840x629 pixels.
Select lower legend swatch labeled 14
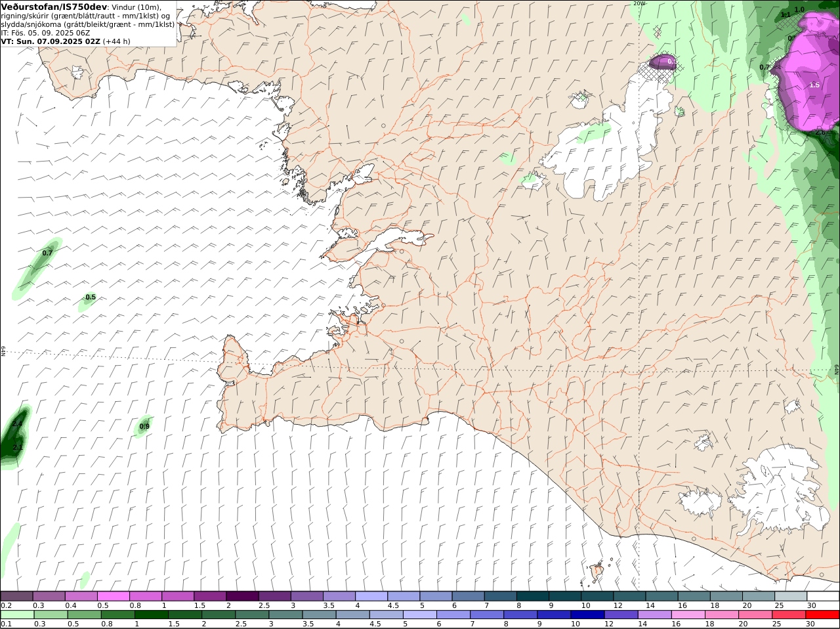[655, 615]
